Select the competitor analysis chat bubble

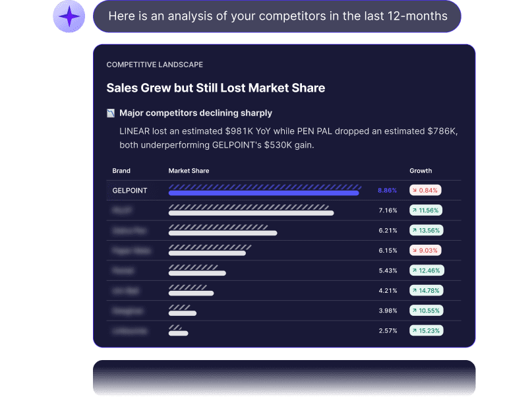[x=278, y=16]
